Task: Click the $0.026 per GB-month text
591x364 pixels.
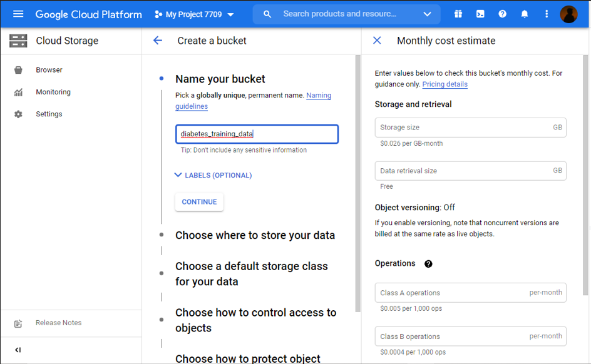Action: point(411,143)
